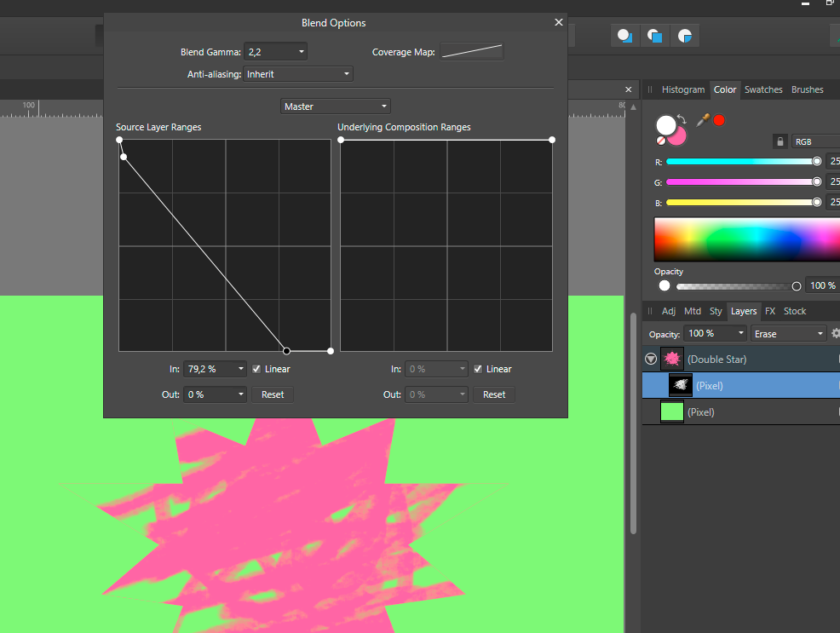Close the document tab with X
This screenshot has width=840, height=633.
[629, 89]
